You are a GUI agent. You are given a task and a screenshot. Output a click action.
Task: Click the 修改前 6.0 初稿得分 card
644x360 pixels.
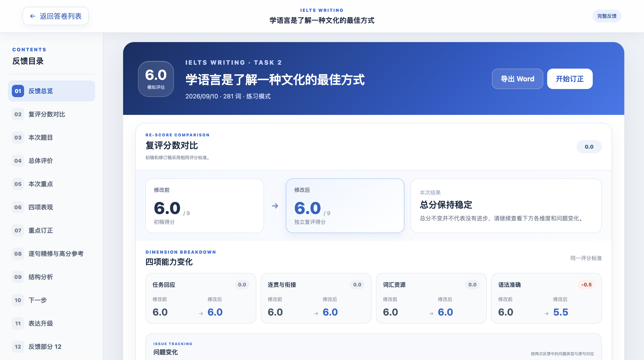(x=205, y=206)
